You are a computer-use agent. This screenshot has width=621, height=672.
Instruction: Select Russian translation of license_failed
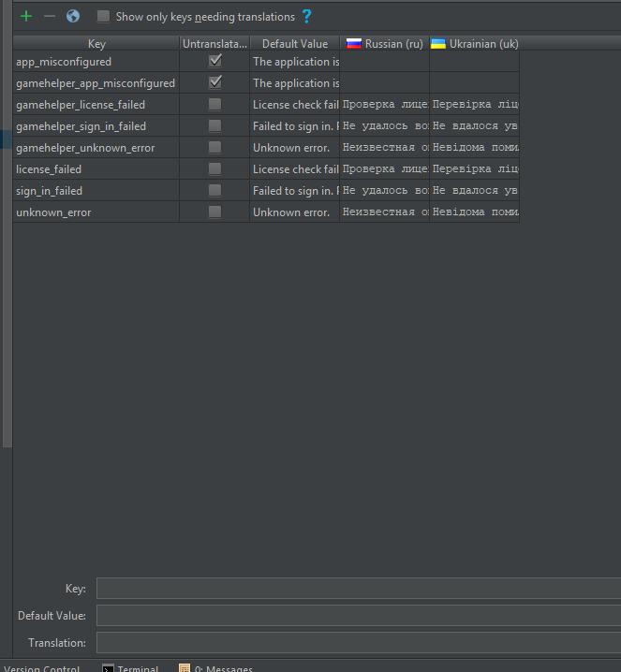point(385,168)
